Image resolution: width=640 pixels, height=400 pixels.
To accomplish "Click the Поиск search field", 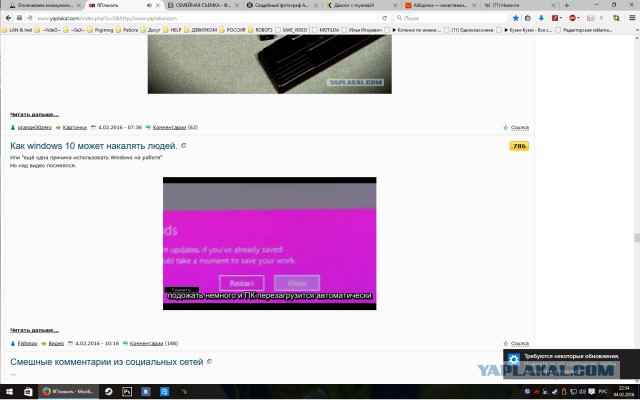I will click(451, 18).
